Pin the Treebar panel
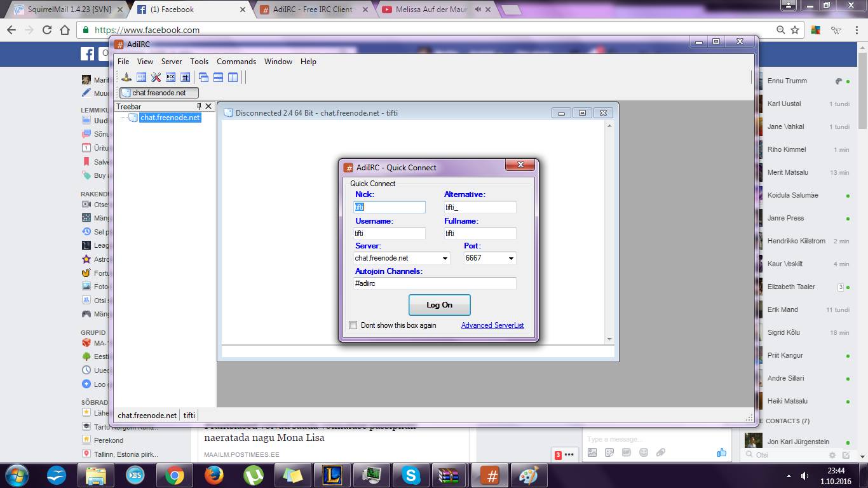868x488 pixels. point(199,107)
